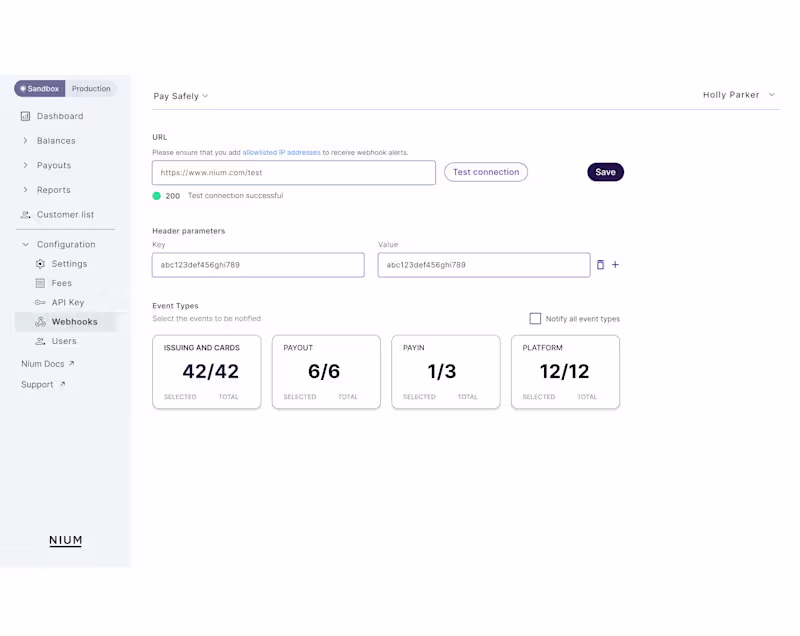Open Issuing and Cards event card

pos(207,372)
